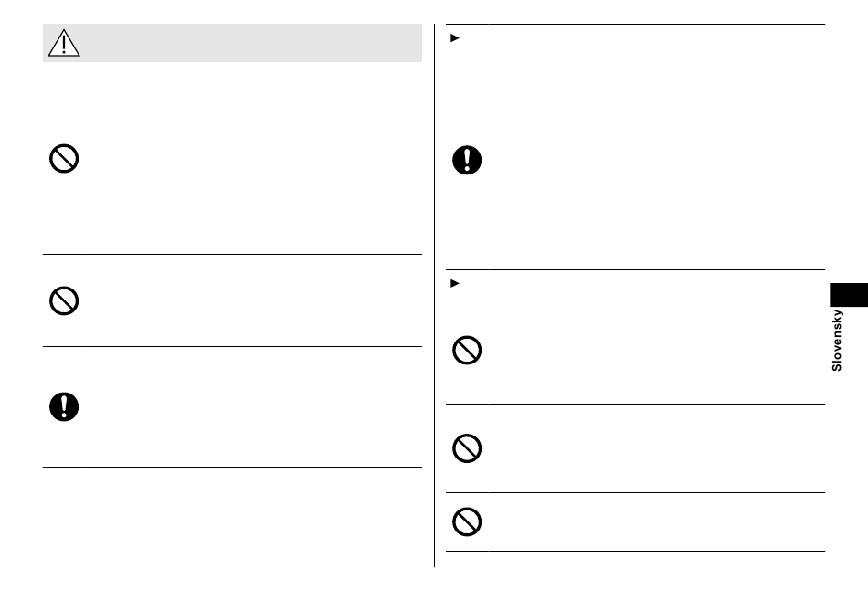Click rule line beneath left exclamation icon
The height and width of the screenshot is (610, 868).
232,468
